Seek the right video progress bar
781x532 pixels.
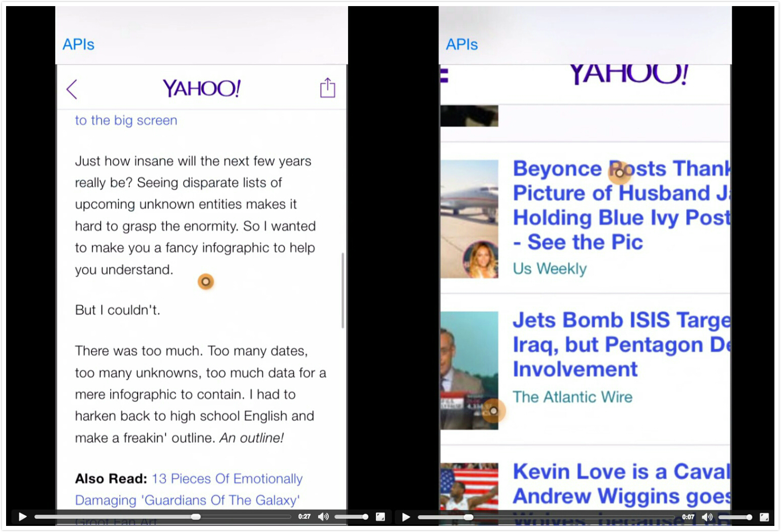546,517
